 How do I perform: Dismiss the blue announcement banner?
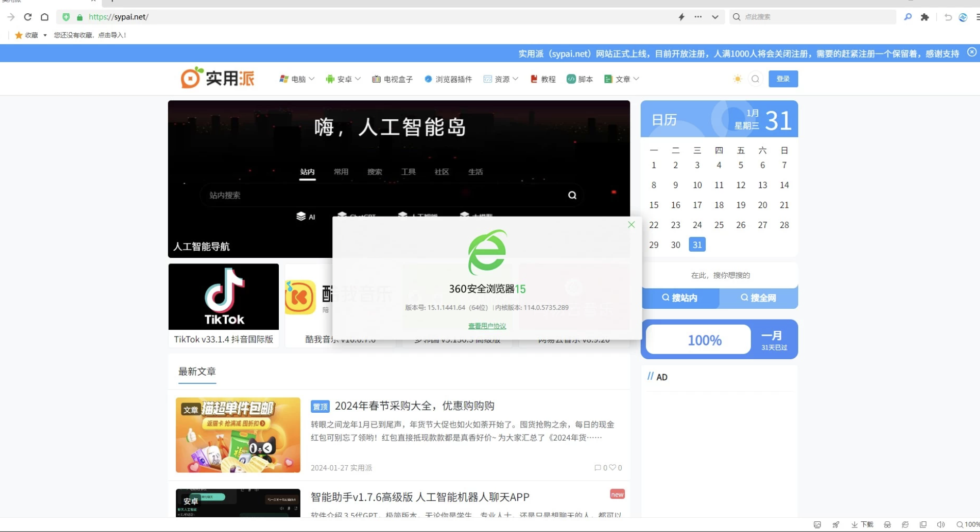click(972, 52)
